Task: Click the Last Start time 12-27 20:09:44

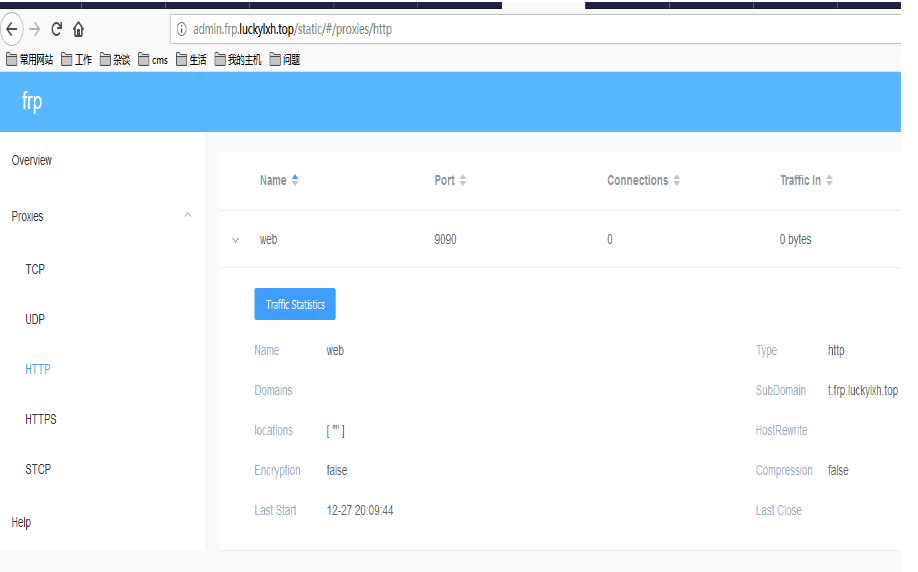Action: point(360,511)
